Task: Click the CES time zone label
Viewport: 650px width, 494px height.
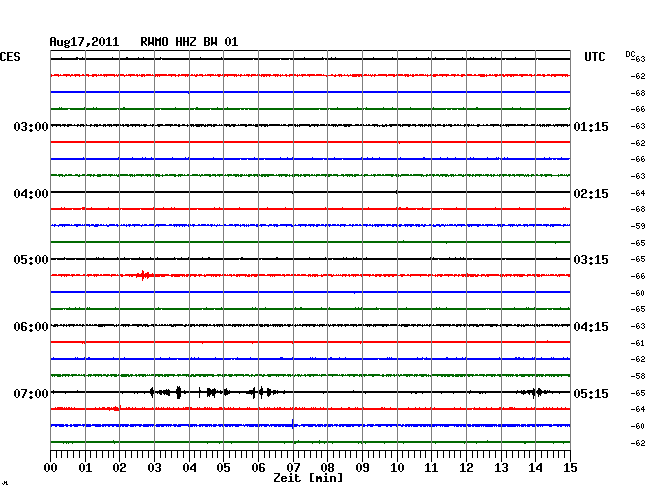Action: 10,57
